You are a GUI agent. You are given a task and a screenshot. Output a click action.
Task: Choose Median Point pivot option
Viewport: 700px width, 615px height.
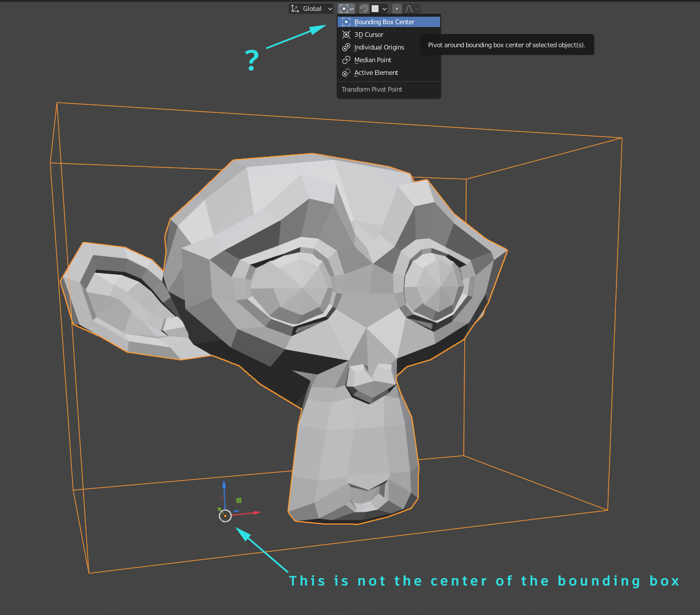tap(389, 60)
